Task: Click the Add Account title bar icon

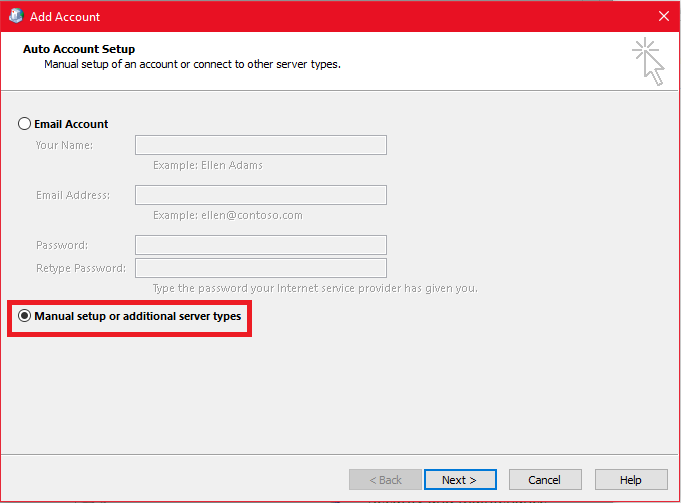Action: 15,16
